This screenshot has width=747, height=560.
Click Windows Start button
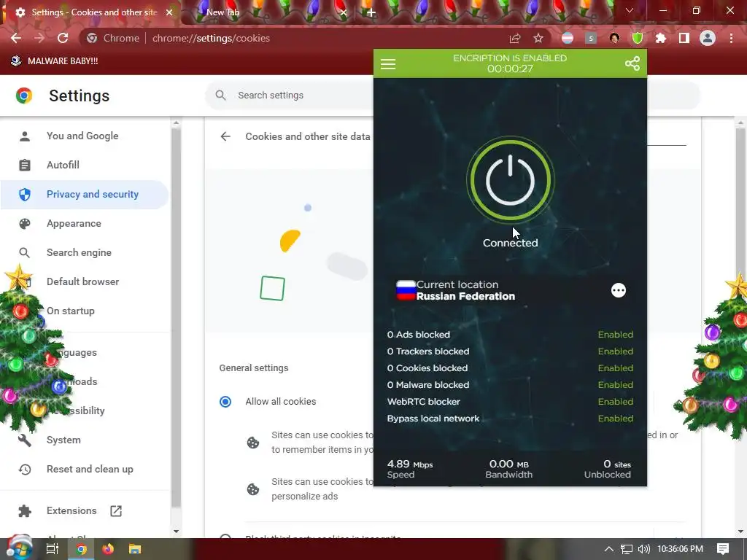pyautogui.click(x=19, y=548)
